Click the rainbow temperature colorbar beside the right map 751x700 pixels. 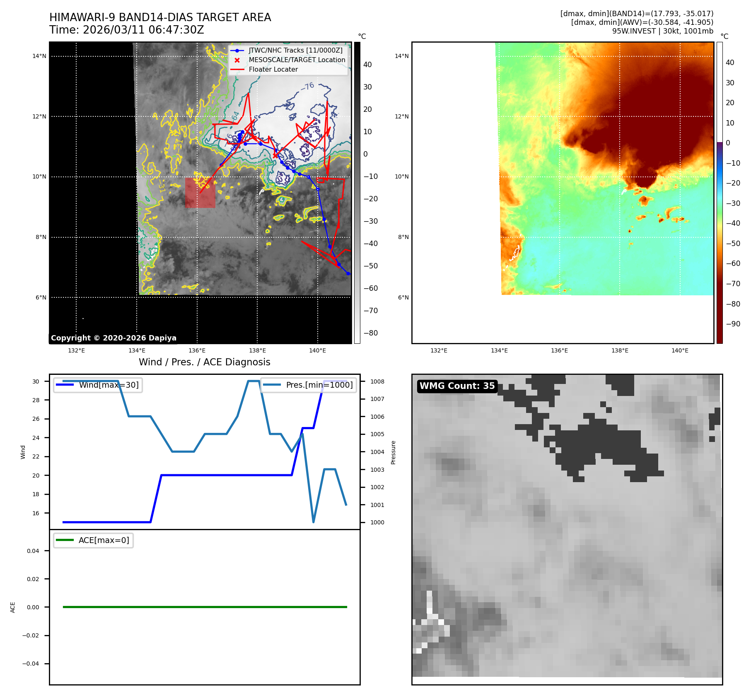click(720, 193)
